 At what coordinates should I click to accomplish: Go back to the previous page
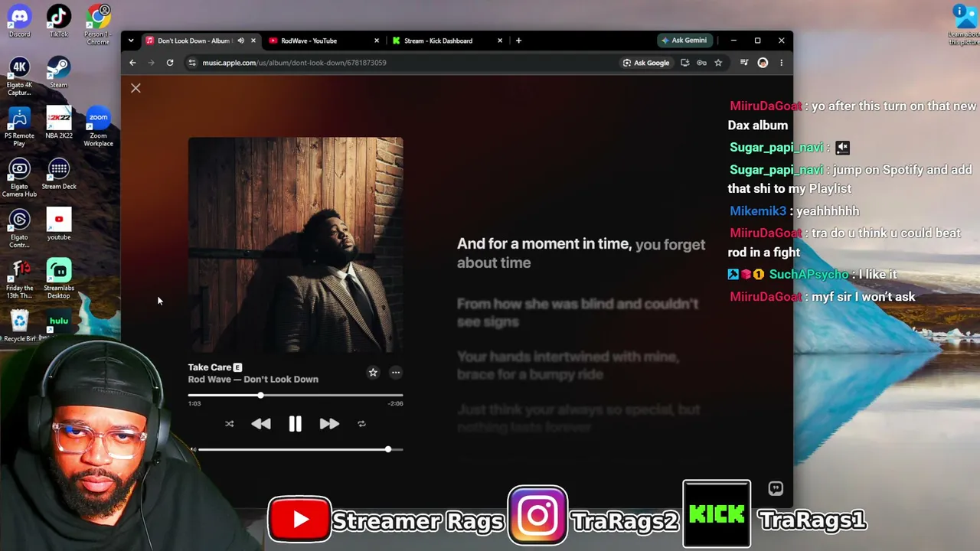132,63
